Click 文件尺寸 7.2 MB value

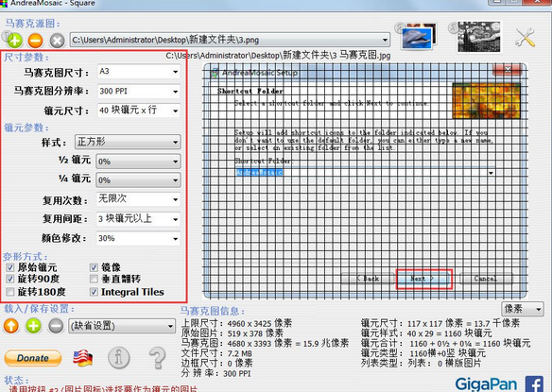239,353
